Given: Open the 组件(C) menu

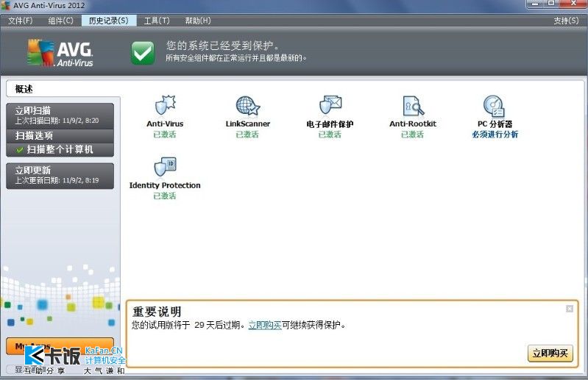Looking at the screenshot, I should click(x=60, y=21).
